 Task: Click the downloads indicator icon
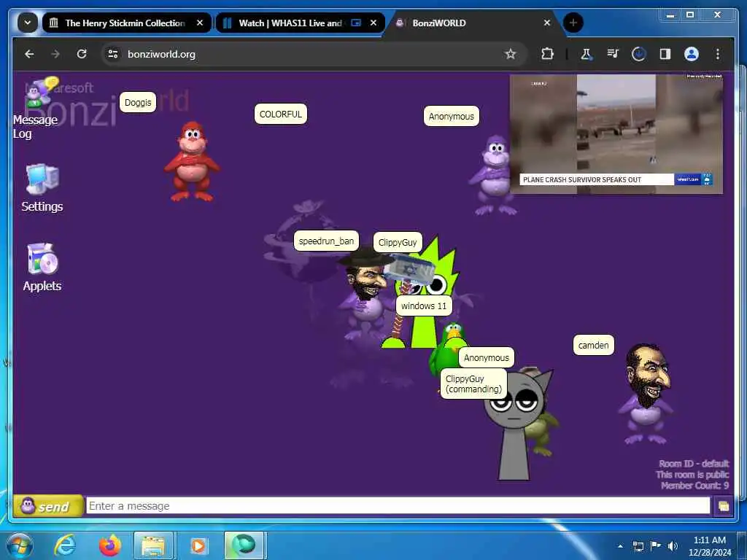click(x=639, y=54)
